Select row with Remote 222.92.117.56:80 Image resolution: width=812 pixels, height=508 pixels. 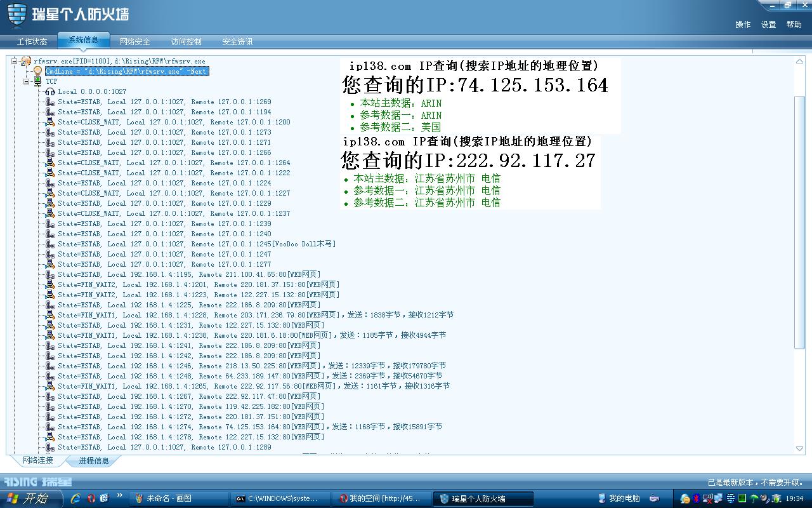pyautogui.click(x=254, y=386)
